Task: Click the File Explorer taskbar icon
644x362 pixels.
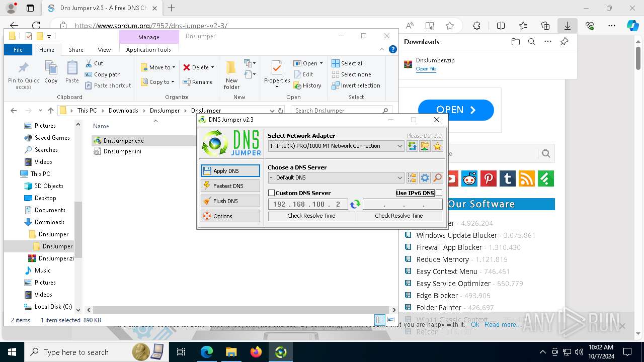Action: coord(231,352)
